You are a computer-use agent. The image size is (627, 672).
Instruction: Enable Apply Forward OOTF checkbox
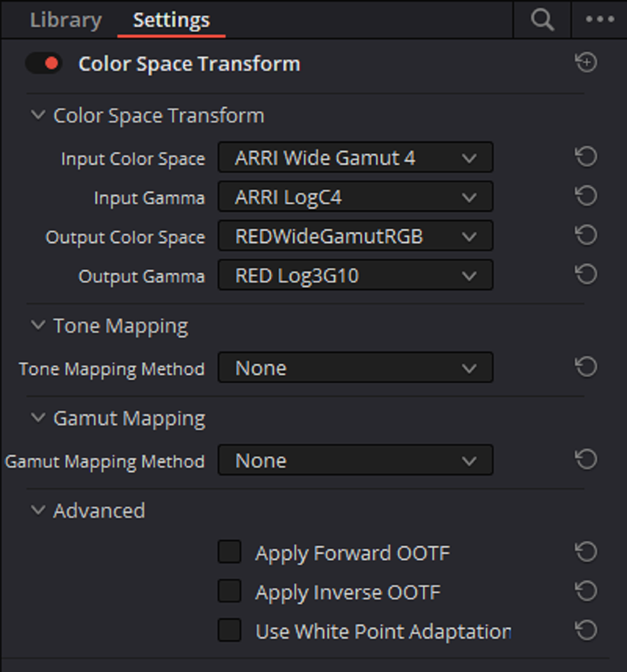coord(229,552)
